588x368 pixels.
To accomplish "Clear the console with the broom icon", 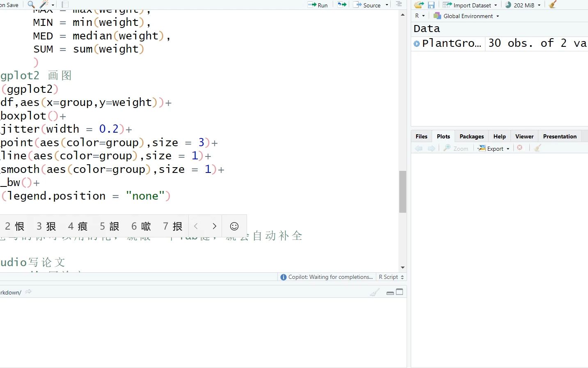I will (375, 292).
